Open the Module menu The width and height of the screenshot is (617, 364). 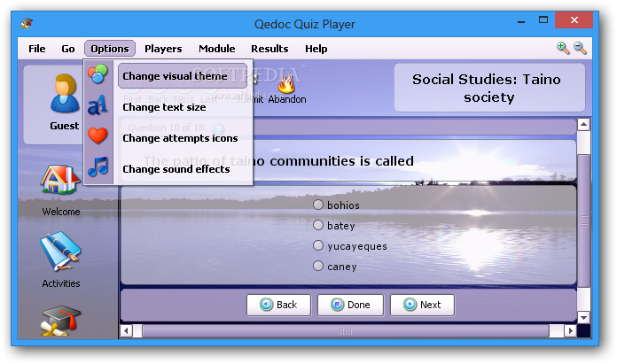click(x=217, y=49)
